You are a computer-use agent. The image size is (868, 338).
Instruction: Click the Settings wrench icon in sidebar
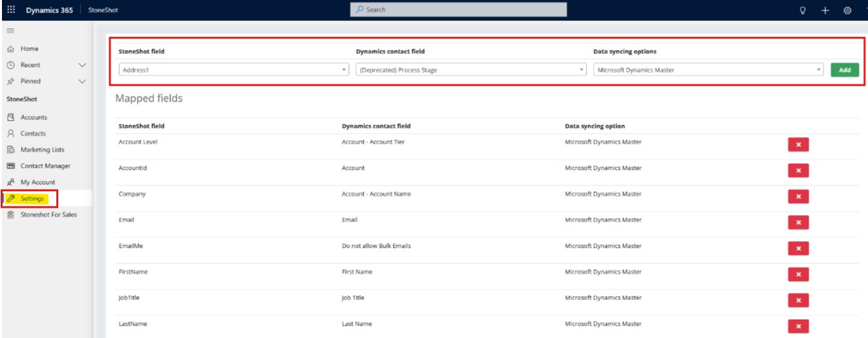[x=10, y=198]
